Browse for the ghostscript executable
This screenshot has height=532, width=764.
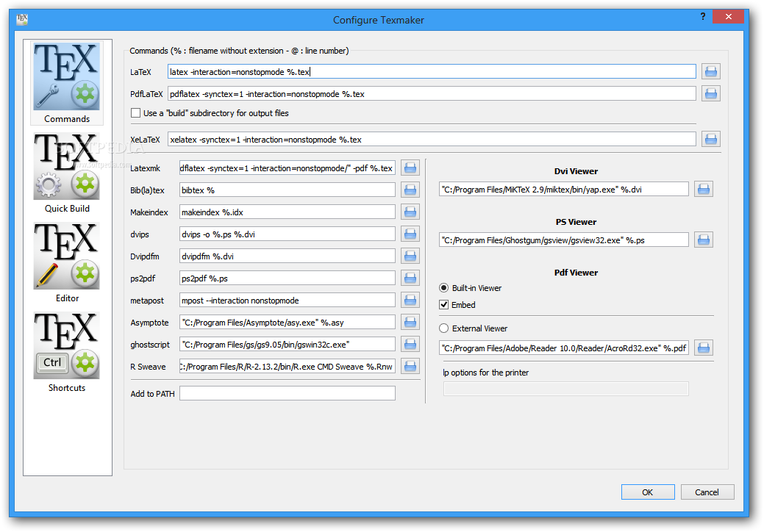410,344
